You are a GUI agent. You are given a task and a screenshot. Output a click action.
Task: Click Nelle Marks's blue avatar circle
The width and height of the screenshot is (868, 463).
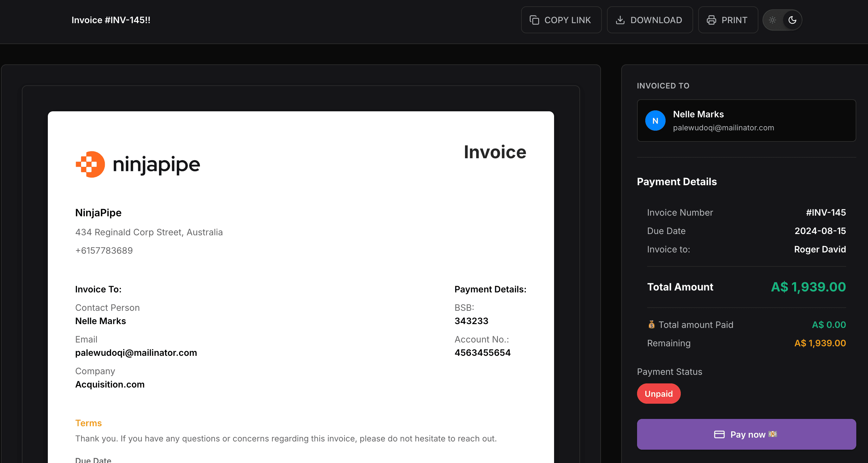click(x=655, y=121)
